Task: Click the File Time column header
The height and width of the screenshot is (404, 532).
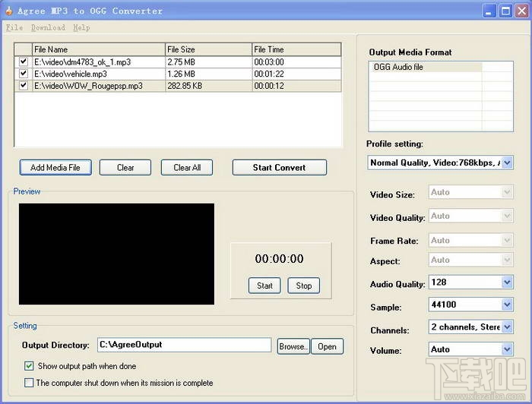Action: click(296, 49)
